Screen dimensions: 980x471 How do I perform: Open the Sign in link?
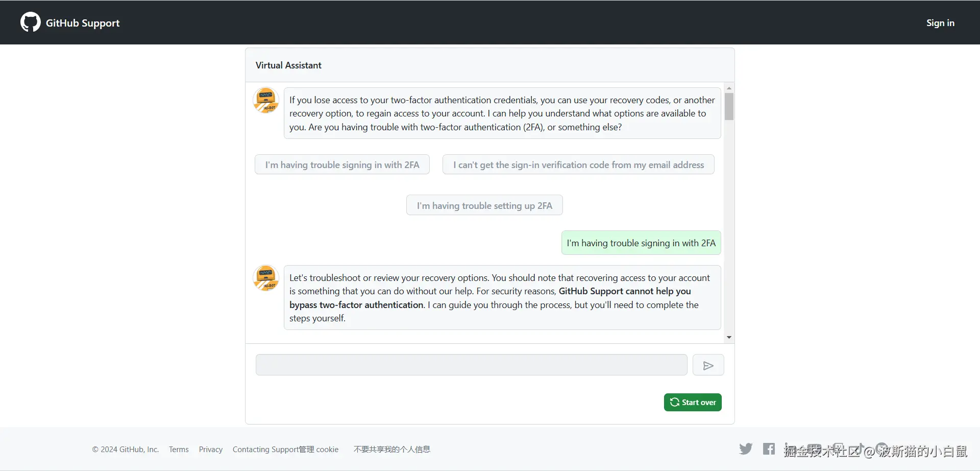pyautogui.click(x=940, y=23)
